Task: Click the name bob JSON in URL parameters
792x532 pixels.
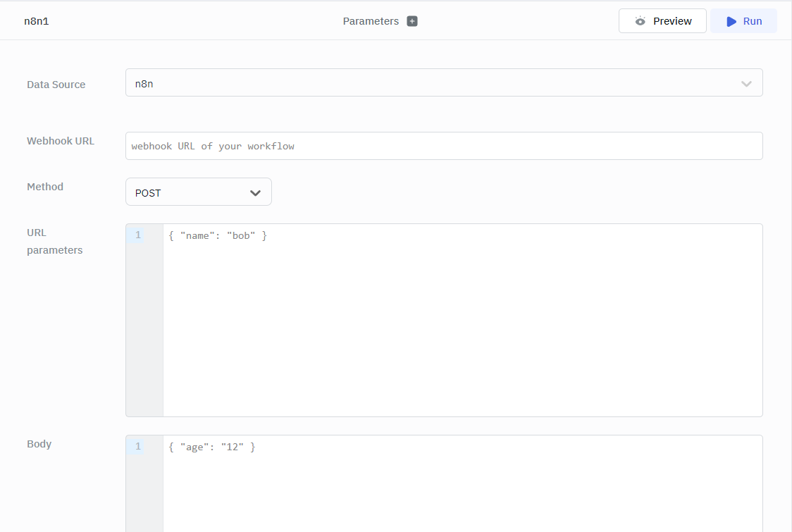Action: click(x=218, y=235)
